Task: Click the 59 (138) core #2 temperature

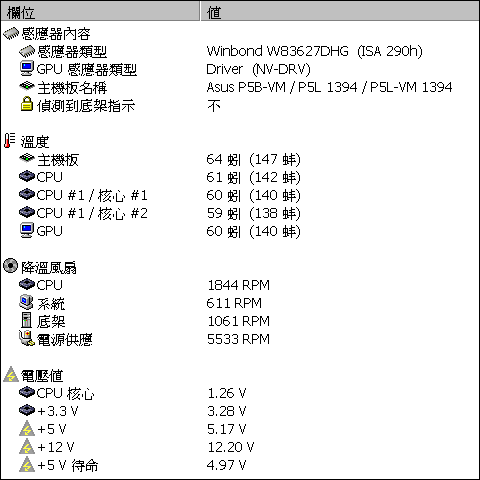Action: 253,213
